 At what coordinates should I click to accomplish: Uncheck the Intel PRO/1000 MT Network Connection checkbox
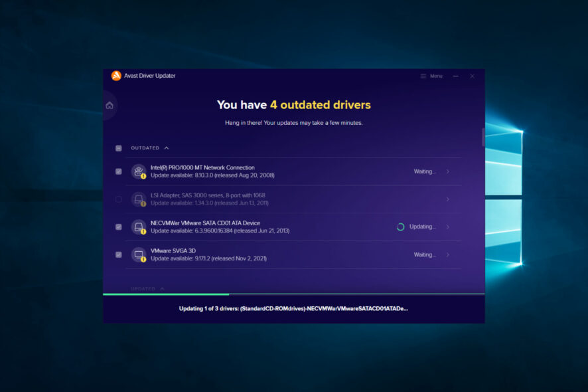(x=119, y=171)
